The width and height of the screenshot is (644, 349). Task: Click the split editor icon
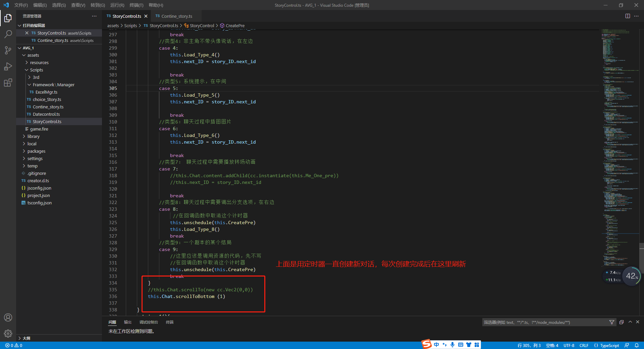[628, 16]
